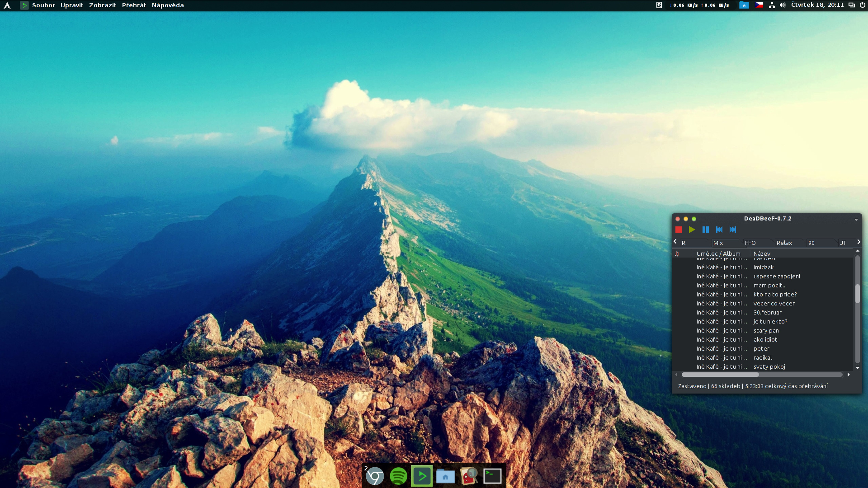Open the Chromium icon in the dock
This screenshot has height=488, width=868.
coord(375,476)
